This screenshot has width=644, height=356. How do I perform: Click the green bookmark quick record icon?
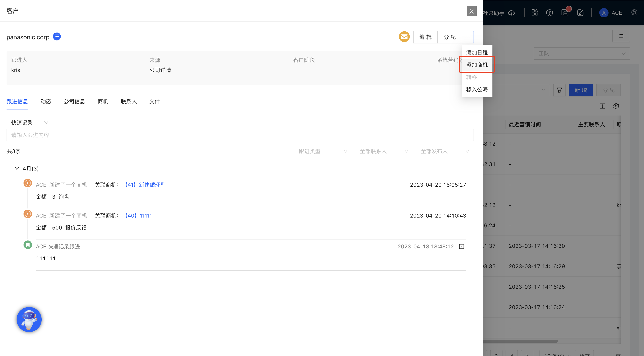[x=28, y=245]
